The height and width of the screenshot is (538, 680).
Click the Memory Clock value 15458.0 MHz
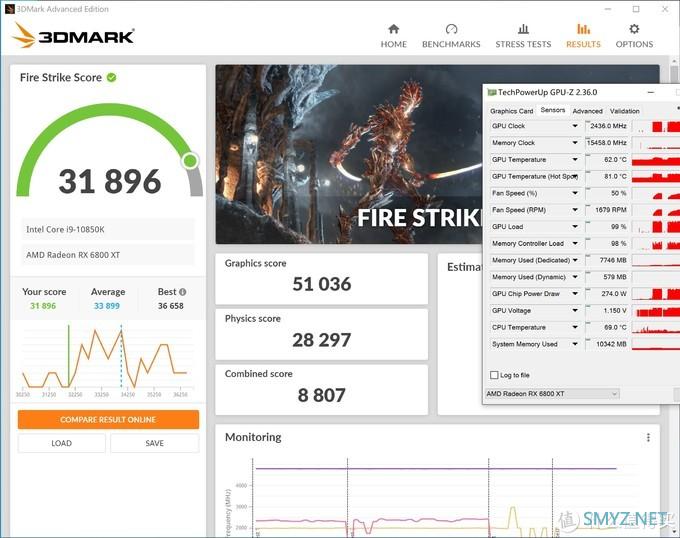click(x=607, y=143)
